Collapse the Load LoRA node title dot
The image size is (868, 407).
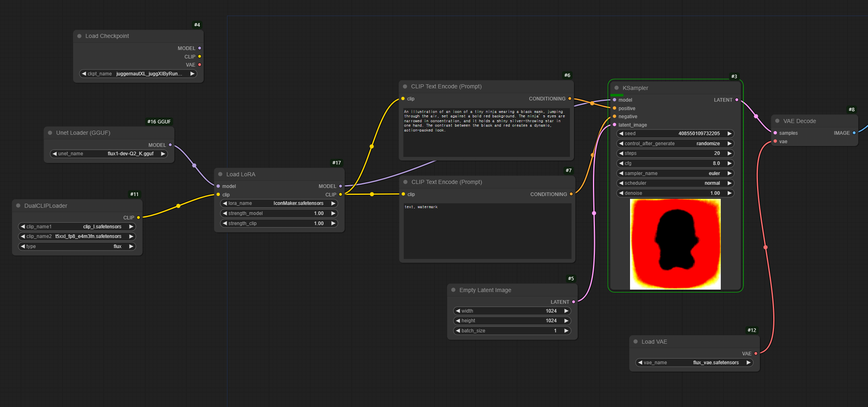[220, 174]
